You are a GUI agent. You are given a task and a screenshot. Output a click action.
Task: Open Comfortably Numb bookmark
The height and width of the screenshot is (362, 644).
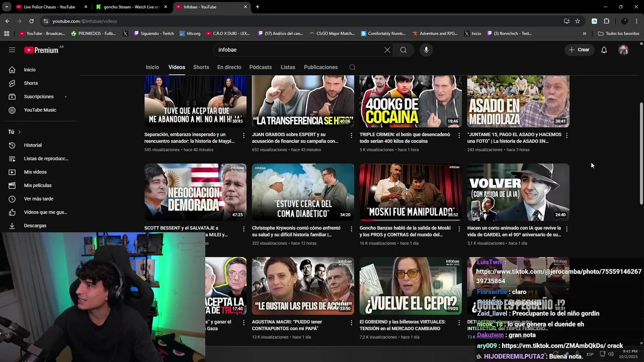383,34
